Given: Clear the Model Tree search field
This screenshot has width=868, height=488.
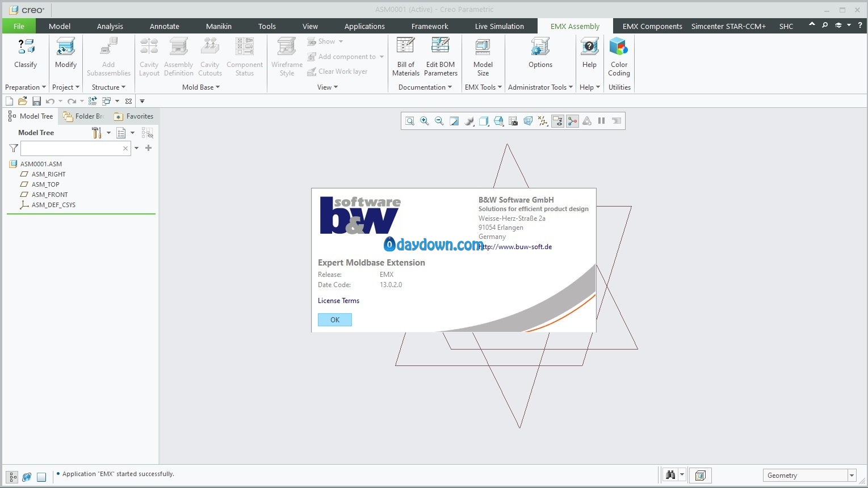Looking at the screenshot, I should point(125,148).
